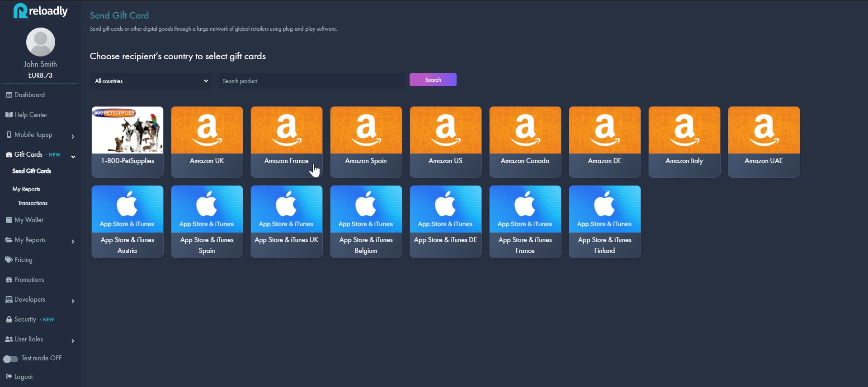Expand the Developers submenu chevron
This screenshot has height=387, width=868.
click(x=73, y=301)
